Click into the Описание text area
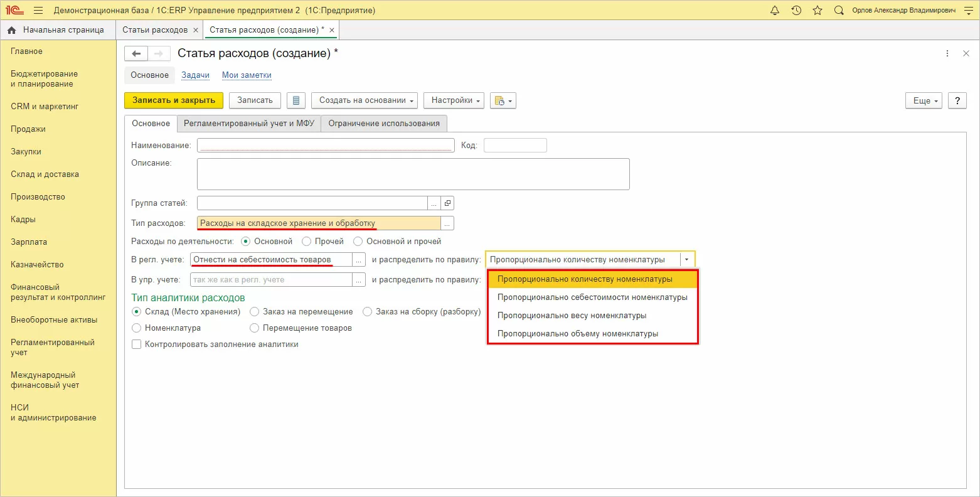Screen dimensions: 980x497 point(413,174)
